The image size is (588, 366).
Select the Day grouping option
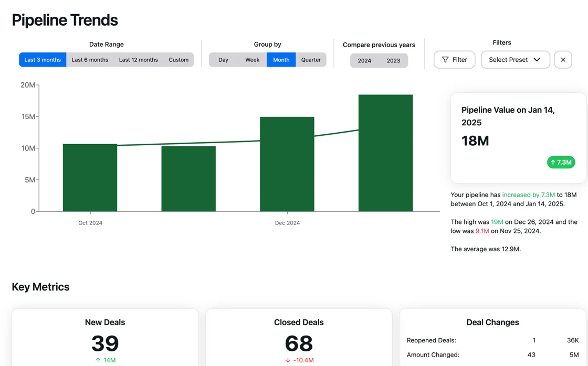pos(223,60)
